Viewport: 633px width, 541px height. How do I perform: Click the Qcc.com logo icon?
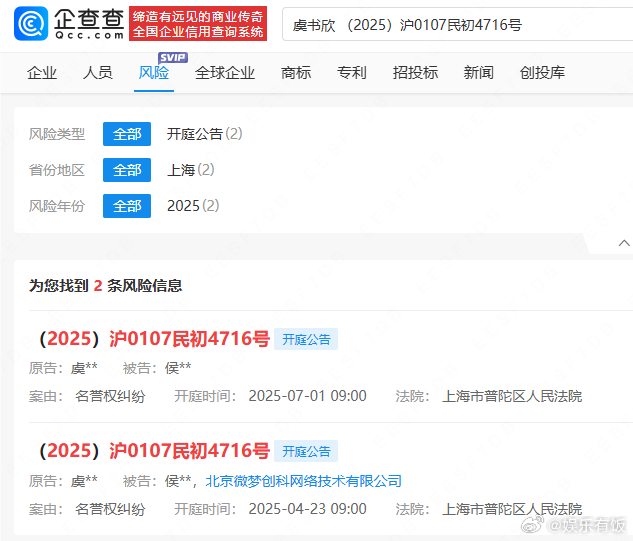tap(31, 23)
